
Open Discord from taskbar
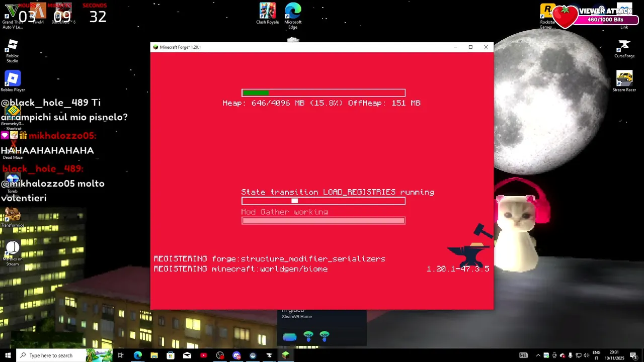[x=236, y=355]
